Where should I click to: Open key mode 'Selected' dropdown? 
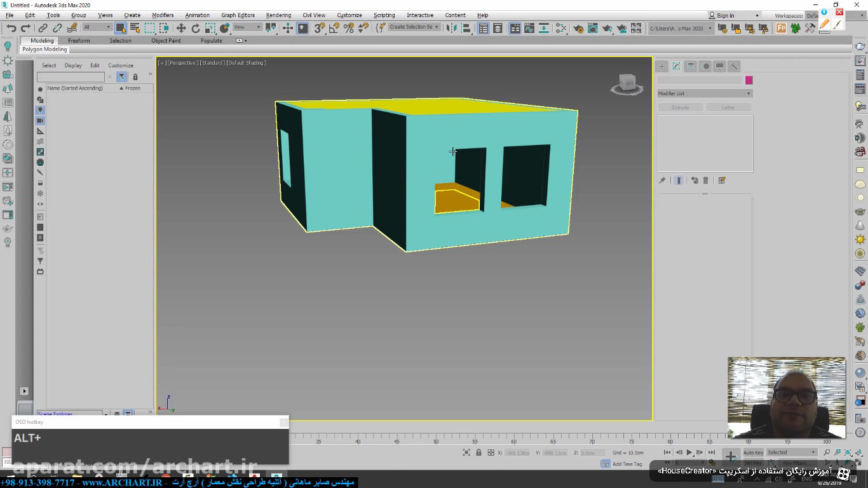pyautogui.click(x=791, y=452)
